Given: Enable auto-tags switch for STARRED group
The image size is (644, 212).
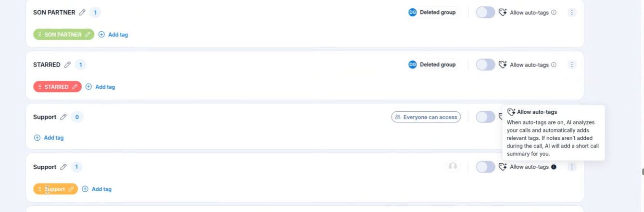Looking at the screenshot, I should click(x=485, y=65).
